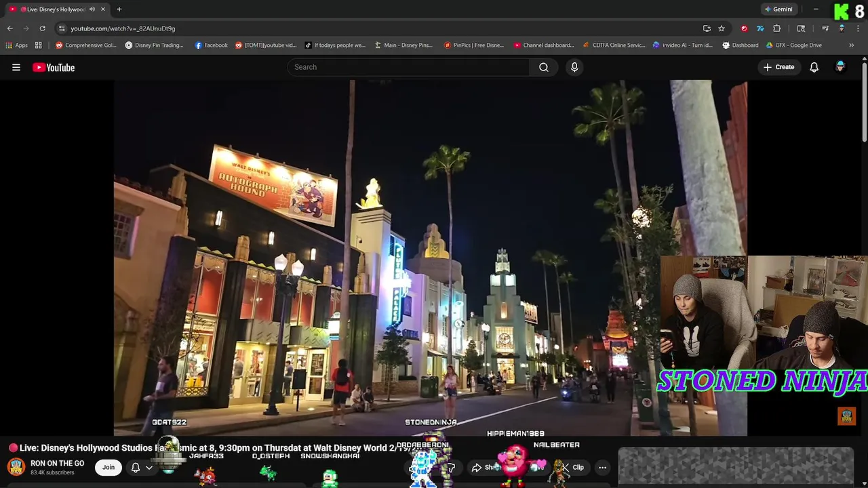868x488 pixels.
Task: Open the Create menu button
Action: coord(778,67)
